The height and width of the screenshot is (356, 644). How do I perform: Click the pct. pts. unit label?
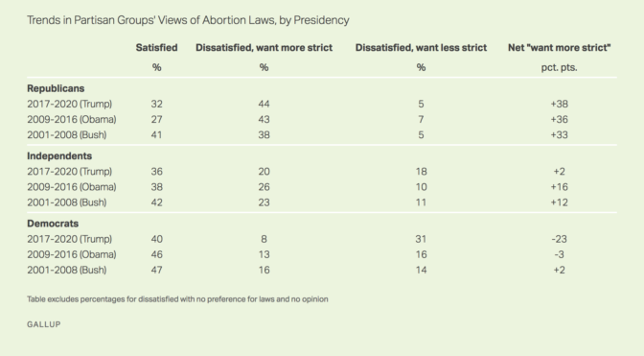[x=559, y=67]
